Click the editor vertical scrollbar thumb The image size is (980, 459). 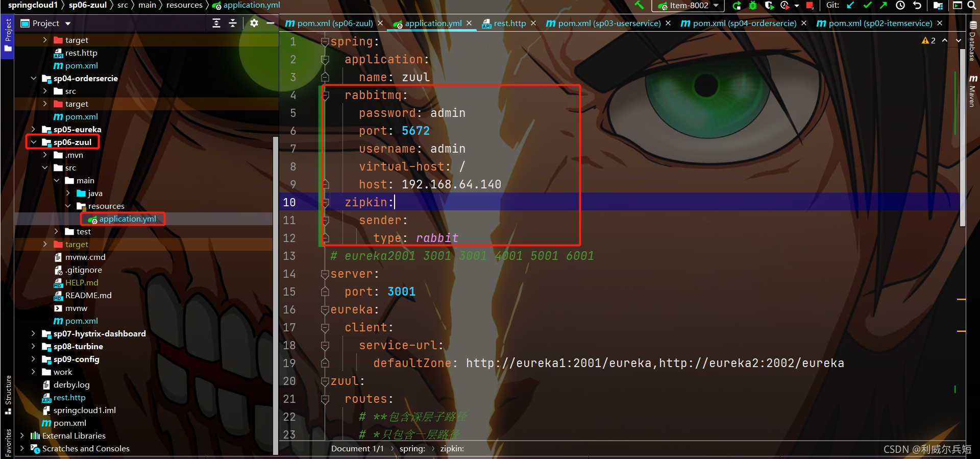tap(963, 138)
